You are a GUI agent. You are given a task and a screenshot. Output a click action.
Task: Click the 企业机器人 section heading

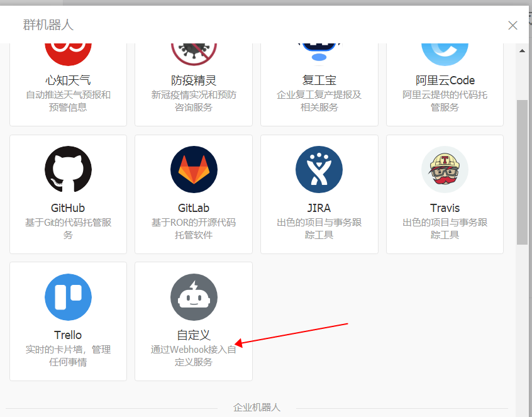[x=257, y=407]
